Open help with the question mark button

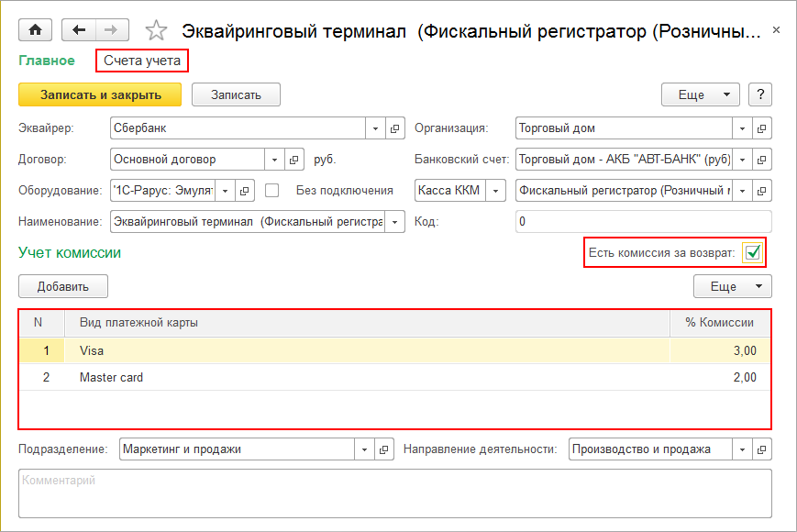pos(760,94)
